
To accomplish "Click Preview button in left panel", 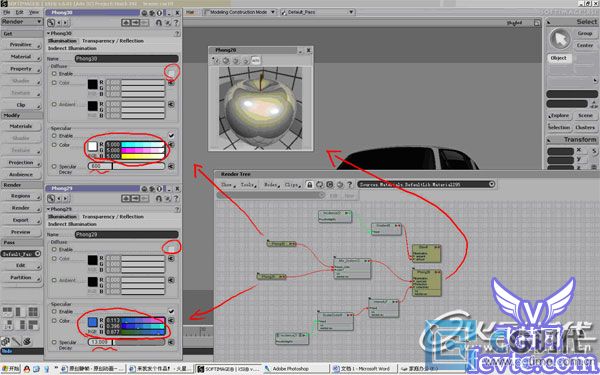I will point(21,232).
